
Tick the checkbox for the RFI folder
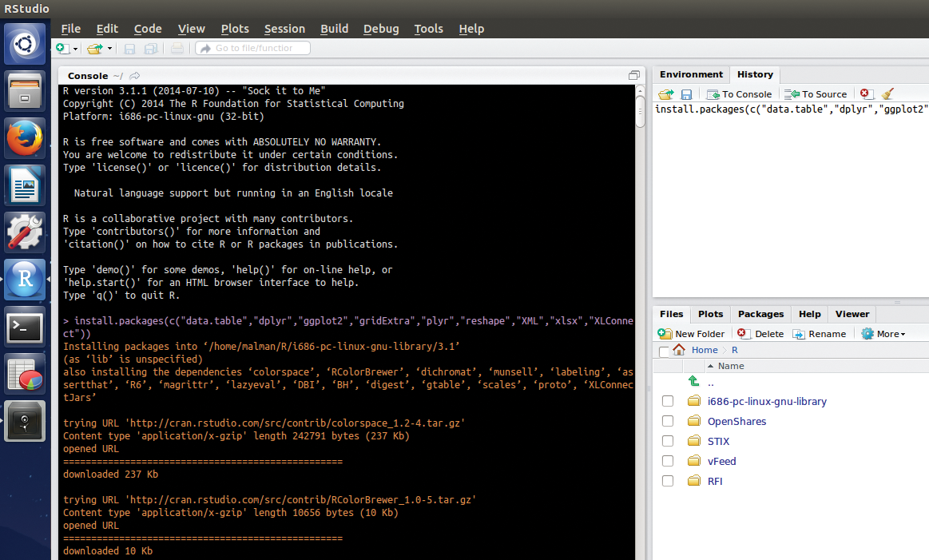click(667, 480)
